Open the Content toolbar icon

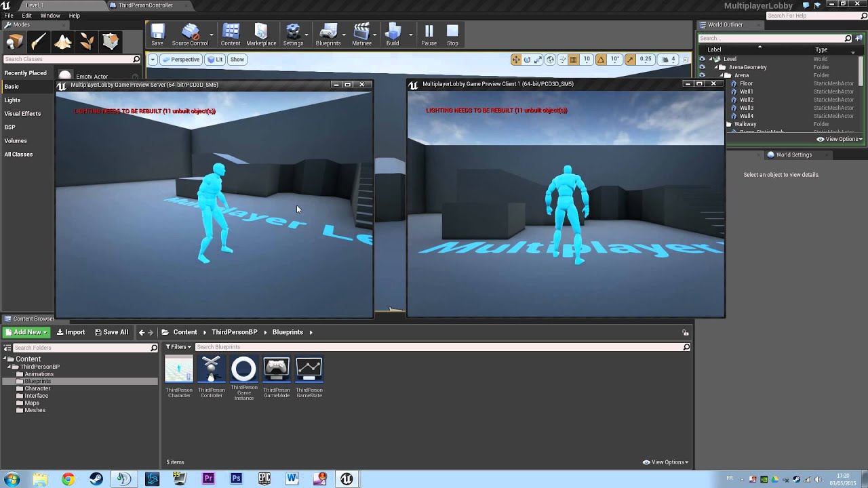pos(231,35)
